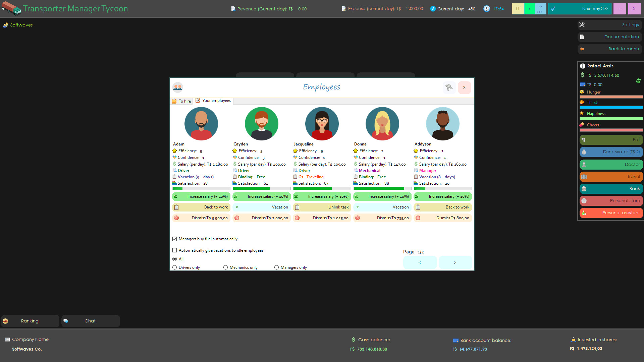Pause the game speed
This screenshot has width=644, height=362.
click(x=518, y=8)
